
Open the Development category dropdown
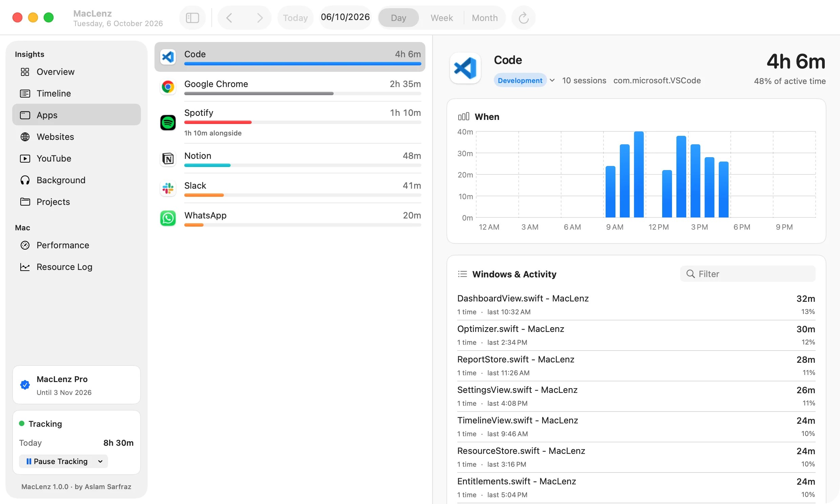[524, 81]
